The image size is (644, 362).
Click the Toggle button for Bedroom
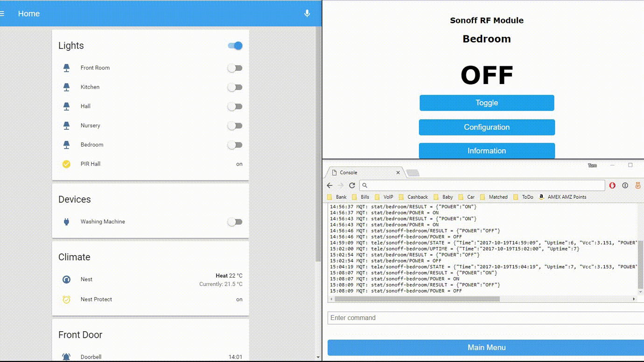pyautogui.click(x=487, y=103)
